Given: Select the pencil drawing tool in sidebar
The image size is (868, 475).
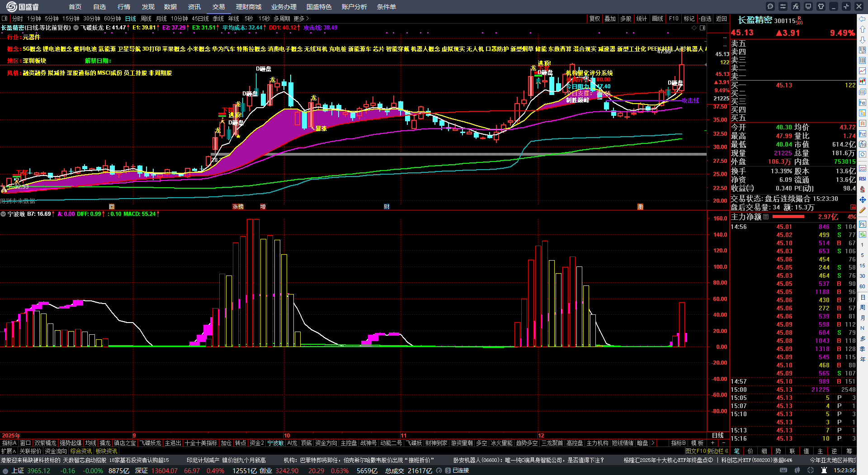Looking at the screenshot, I should [x=863, y=210].
